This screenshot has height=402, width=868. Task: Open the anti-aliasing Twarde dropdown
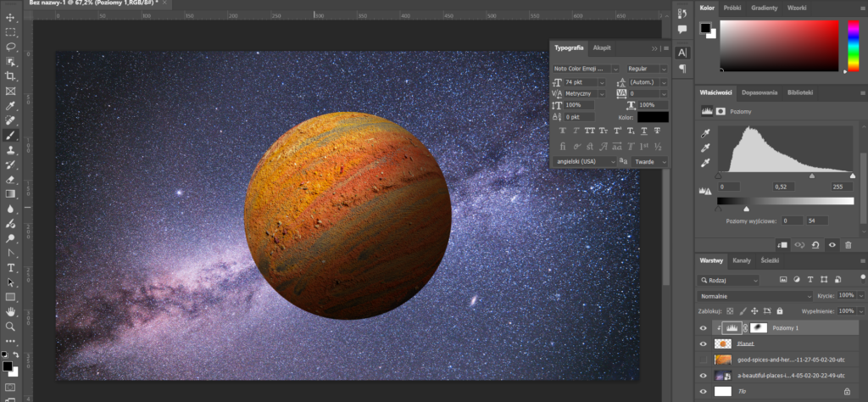648,161
